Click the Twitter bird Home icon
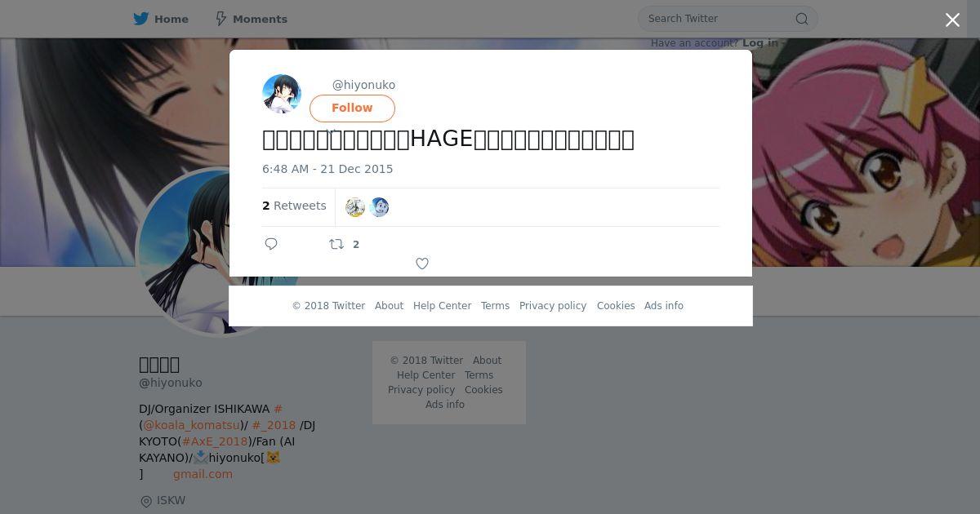Screen dimensions: 980x514 141,19
